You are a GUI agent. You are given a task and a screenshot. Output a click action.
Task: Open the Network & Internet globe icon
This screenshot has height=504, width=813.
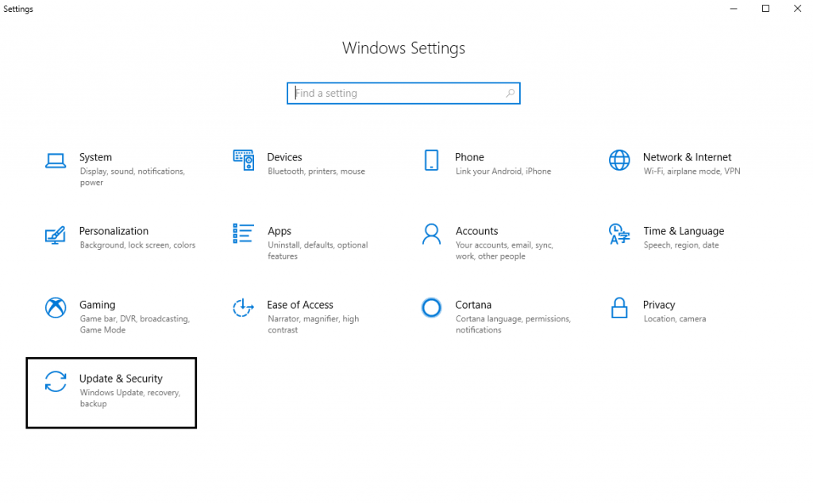point(619,160)
